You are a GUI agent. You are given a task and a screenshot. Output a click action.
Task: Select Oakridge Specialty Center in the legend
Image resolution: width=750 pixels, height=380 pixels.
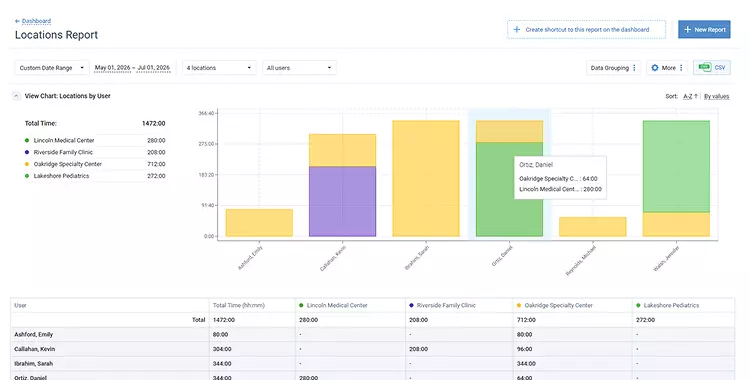(67, 164)
